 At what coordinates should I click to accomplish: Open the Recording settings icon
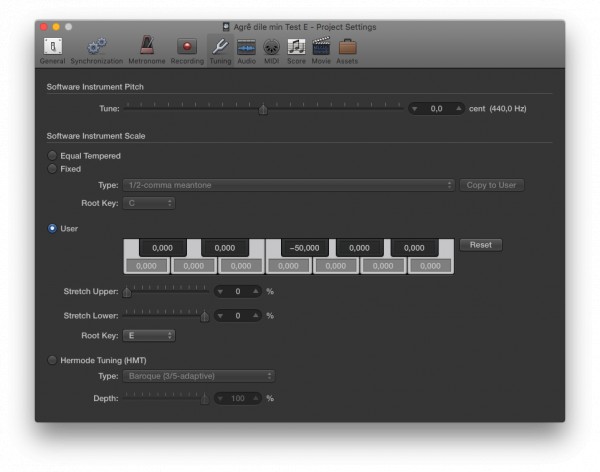click(187, 46)
